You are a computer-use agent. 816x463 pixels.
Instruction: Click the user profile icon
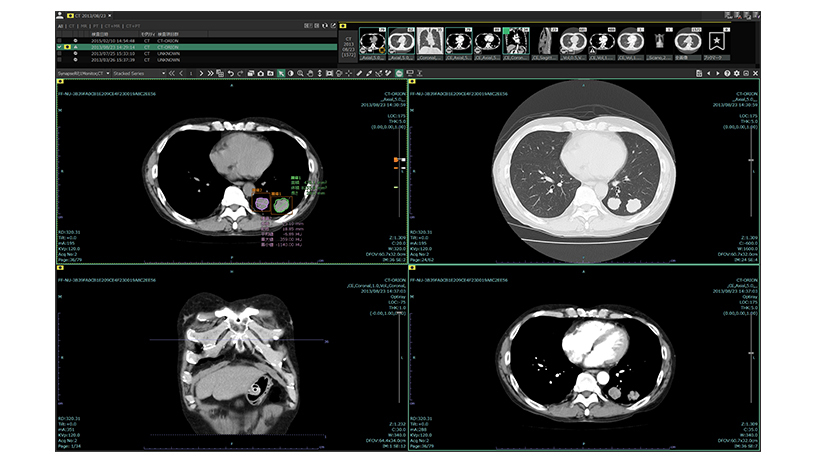click(60, 17)
